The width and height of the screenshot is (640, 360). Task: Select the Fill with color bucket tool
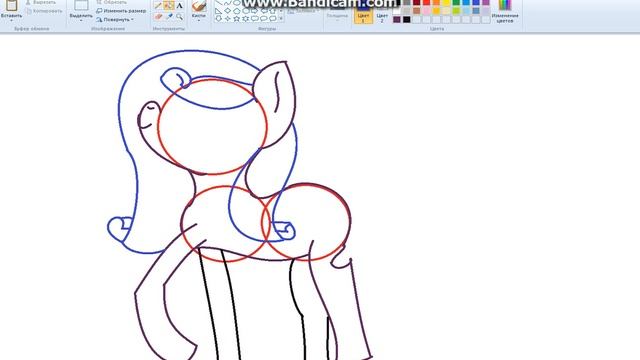(x=169, y=5)
